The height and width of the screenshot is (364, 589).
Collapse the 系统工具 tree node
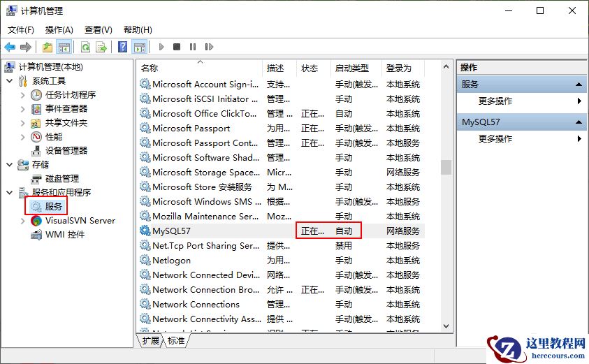10,81
